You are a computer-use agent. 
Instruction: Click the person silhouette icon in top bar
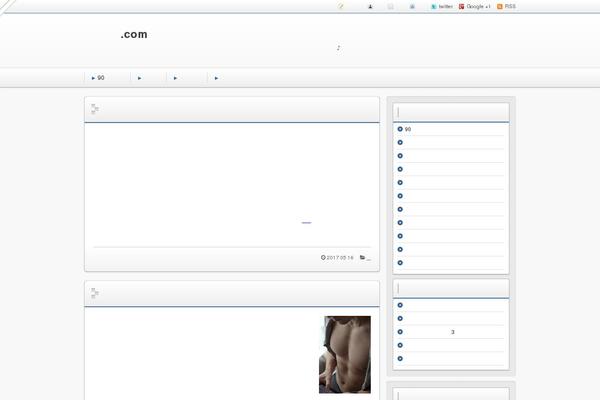coord(370,7)
